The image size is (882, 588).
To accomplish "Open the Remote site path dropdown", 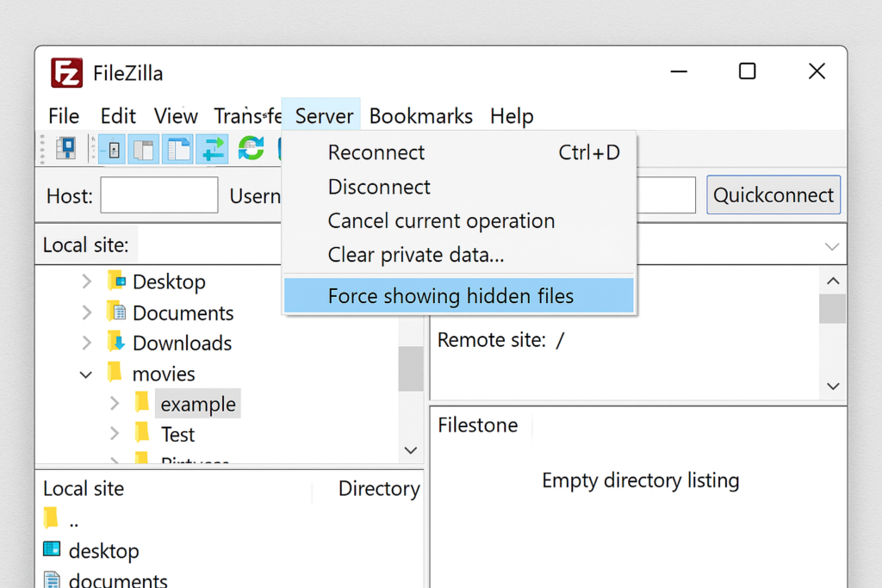I will [x=832, y=247].
